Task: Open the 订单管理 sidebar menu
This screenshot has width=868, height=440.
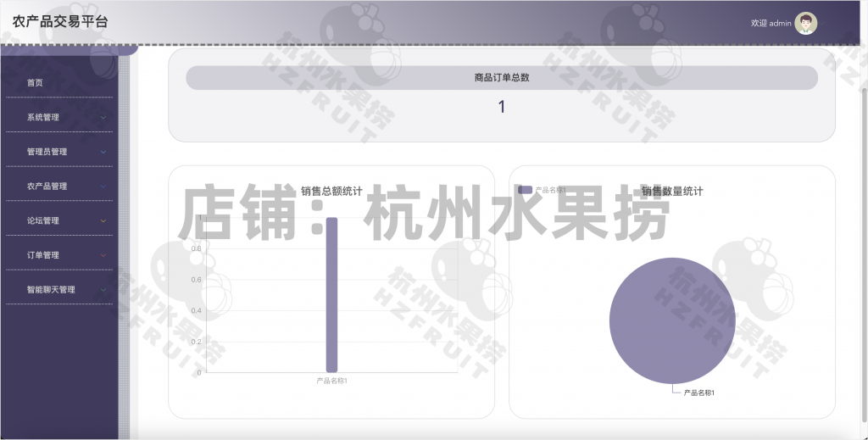Action: point(59,255)
